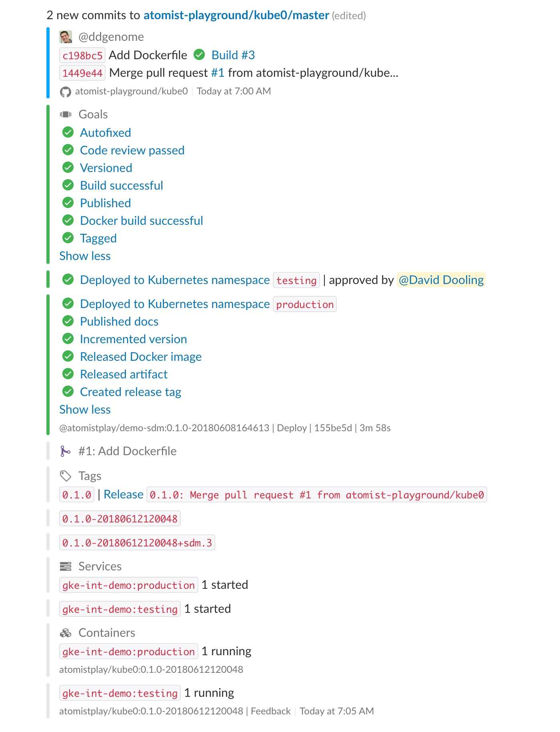560x732 pixels.
Task: Open the atomist-playground/kube0/master link
Action: 236,15
